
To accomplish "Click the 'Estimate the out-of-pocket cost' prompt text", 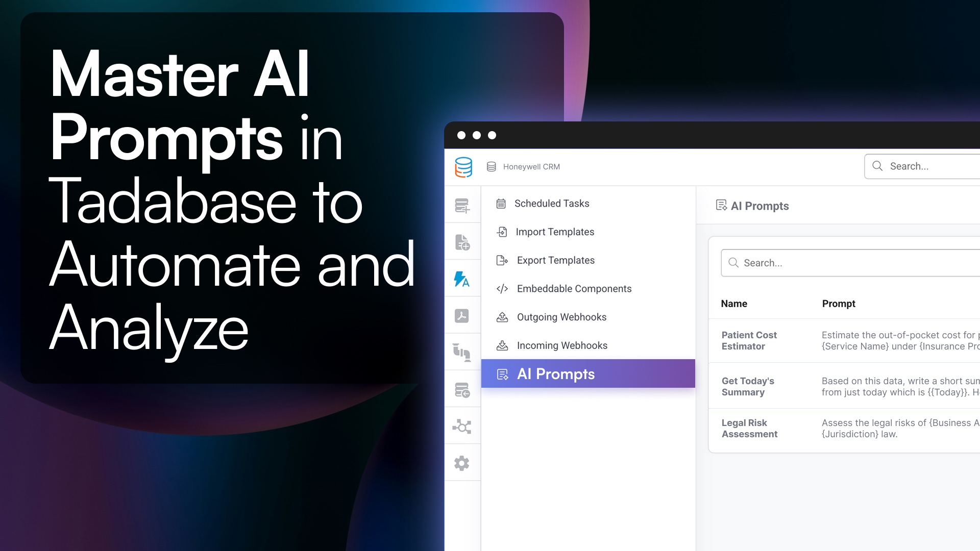I will 900,340.
